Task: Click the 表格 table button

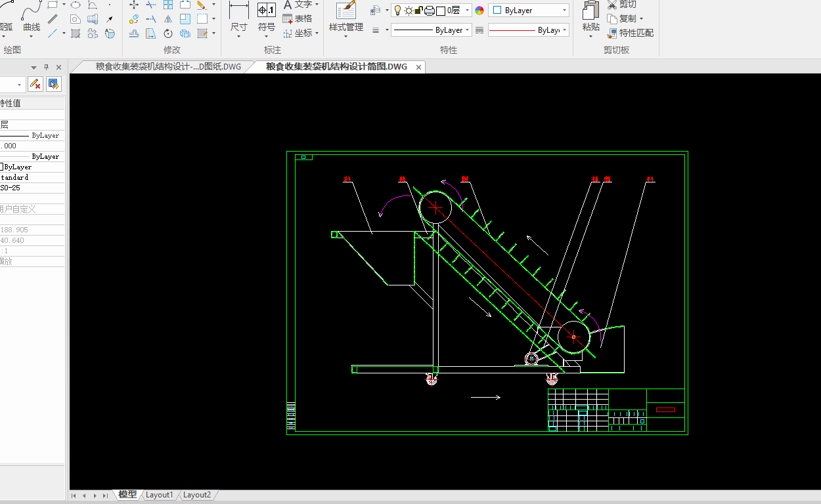Action: (x=298, y=18)
